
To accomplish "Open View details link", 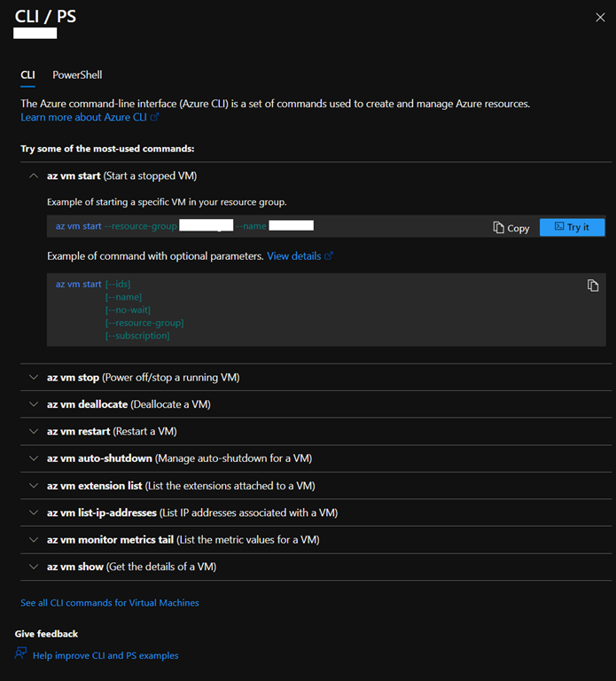I will coord(294,256).
